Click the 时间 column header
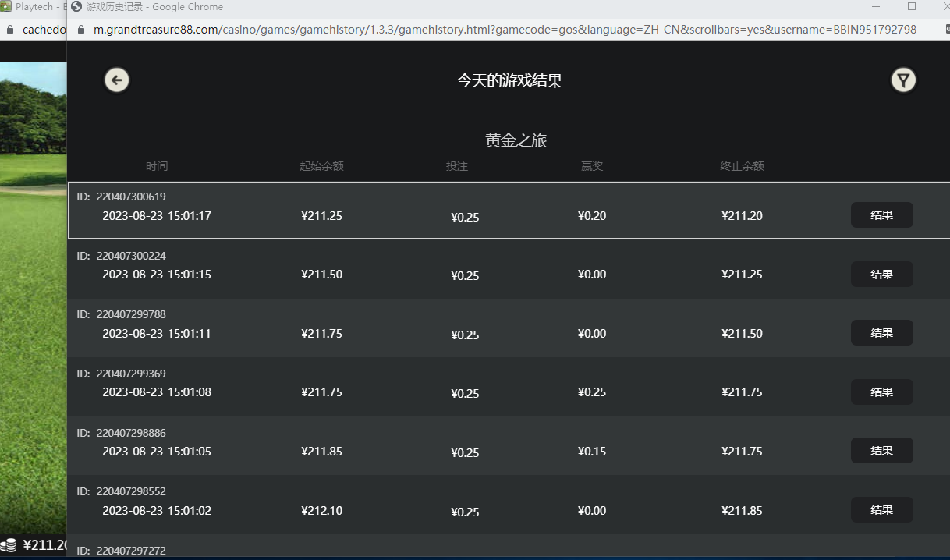 tap(157, 166)
